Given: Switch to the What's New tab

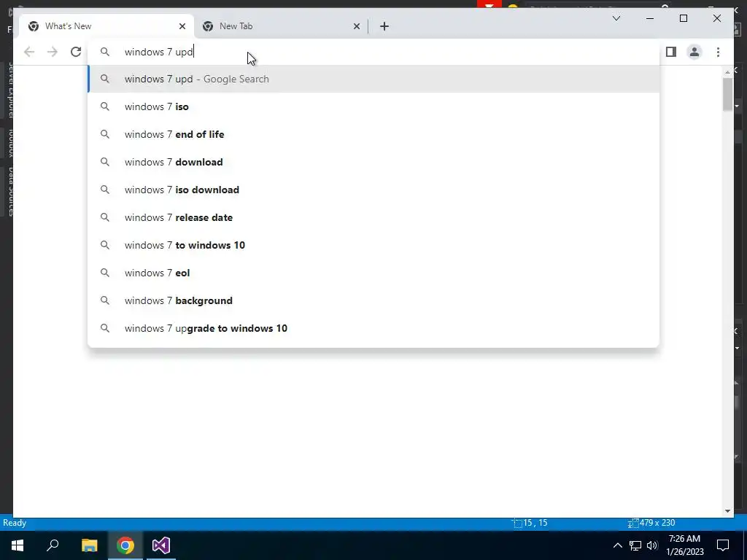Looking at the screenshot, I should 107,26.
